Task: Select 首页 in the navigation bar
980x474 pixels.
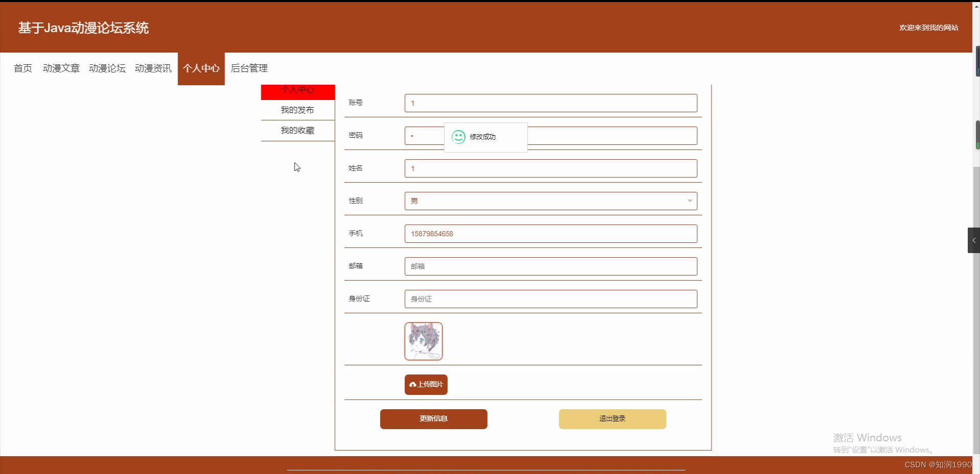Action: click(22, 68)
